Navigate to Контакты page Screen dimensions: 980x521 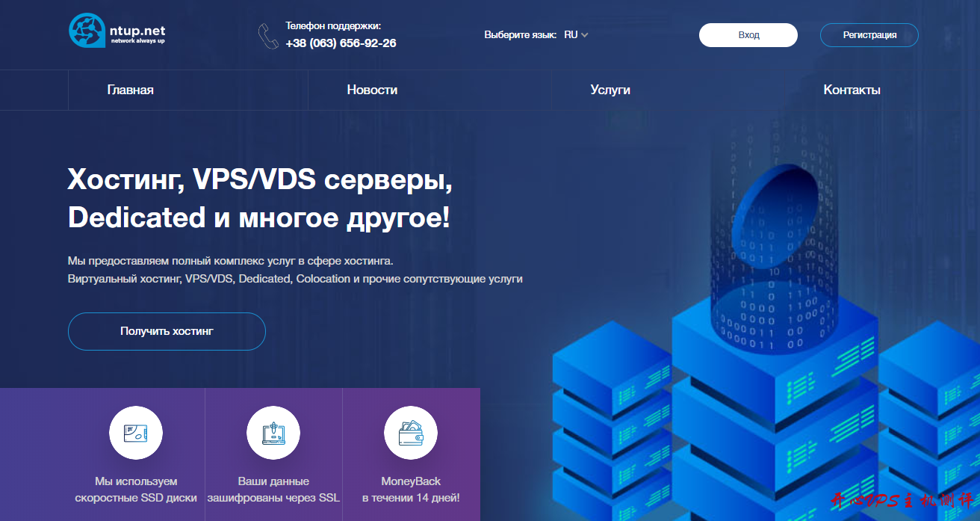(852, 90)
